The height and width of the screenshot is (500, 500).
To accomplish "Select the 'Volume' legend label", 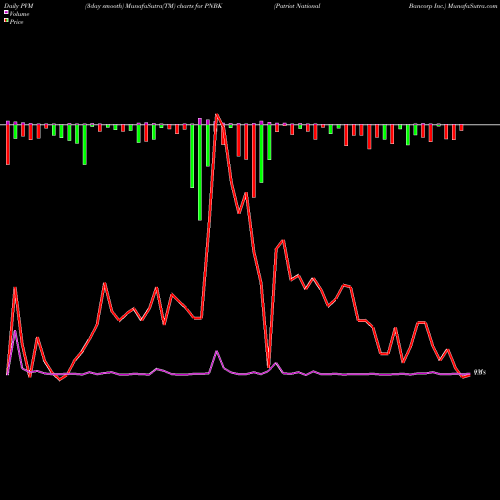I will coord(19,14).
